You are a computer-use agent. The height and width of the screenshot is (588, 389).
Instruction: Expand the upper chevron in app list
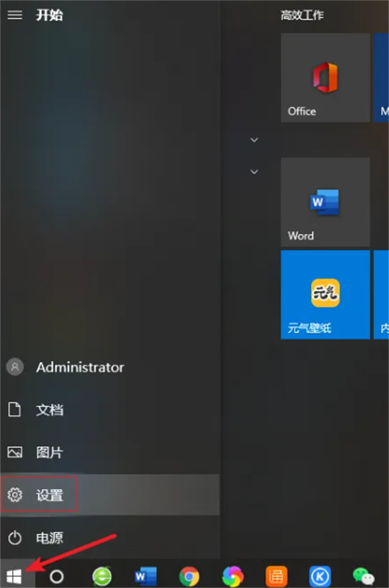click(x=254, y=140)
